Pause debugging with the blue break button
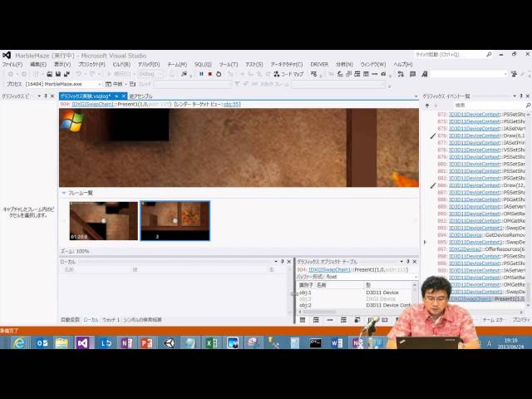This screenshot has height=399, width=532. coord(201,74)
